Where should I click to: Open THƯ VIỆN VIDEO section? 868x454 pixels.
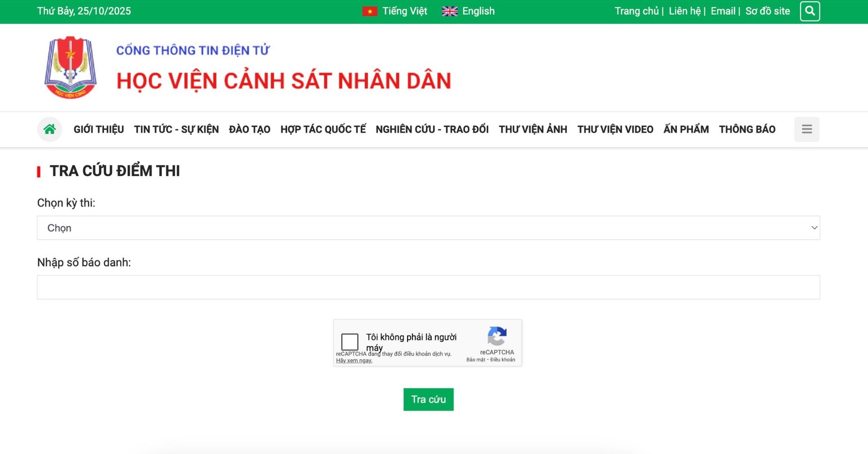point(615,129)
